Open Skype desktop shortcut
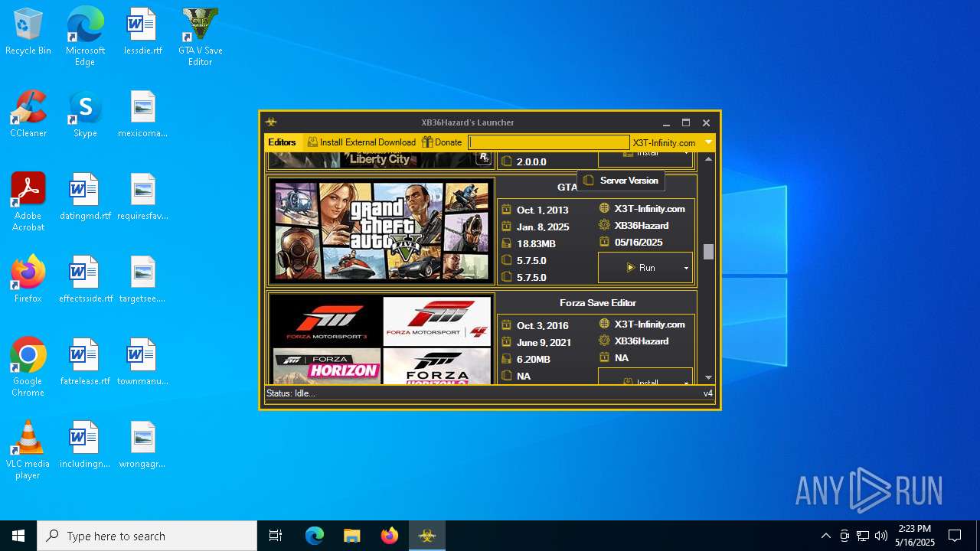980x551 pixels. click(x=85, y=114)
